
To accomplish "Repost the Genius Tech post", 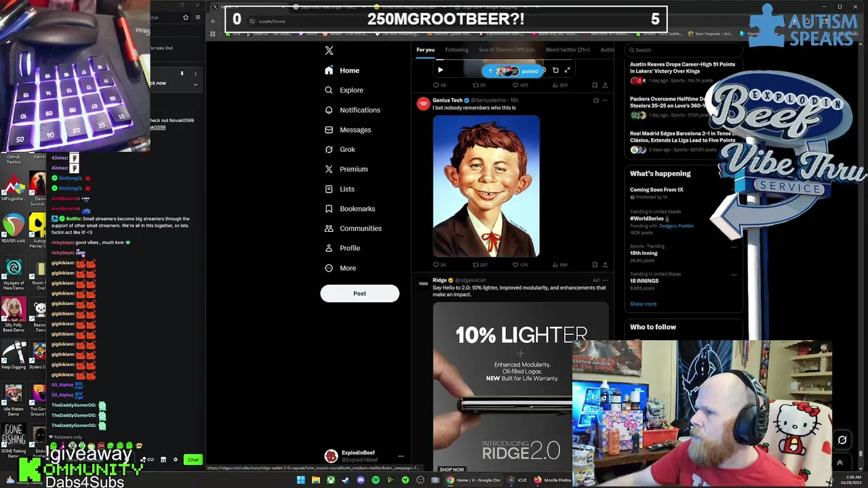I will pyautogui.click(x=479, y=265).
